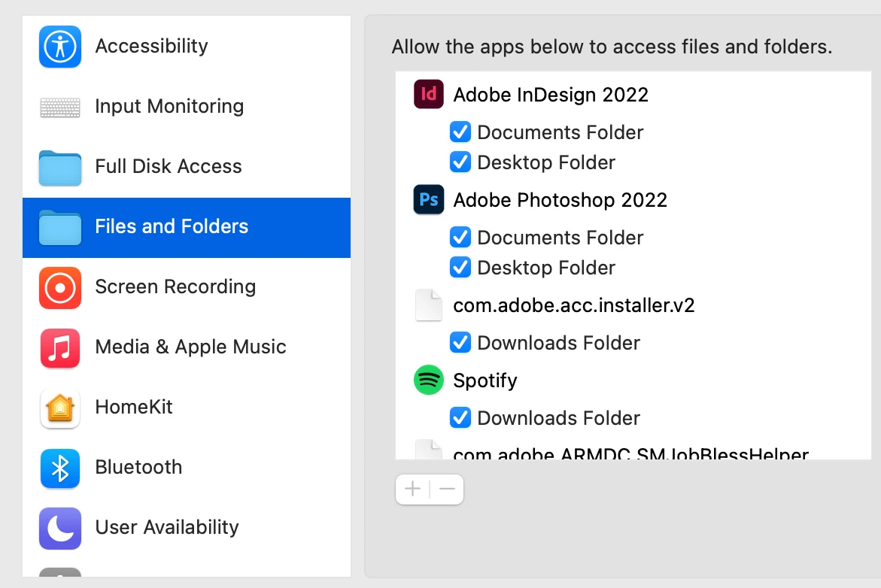881x588 pixels.
Task: Select the Spotify row label
Action: [485, 380]
